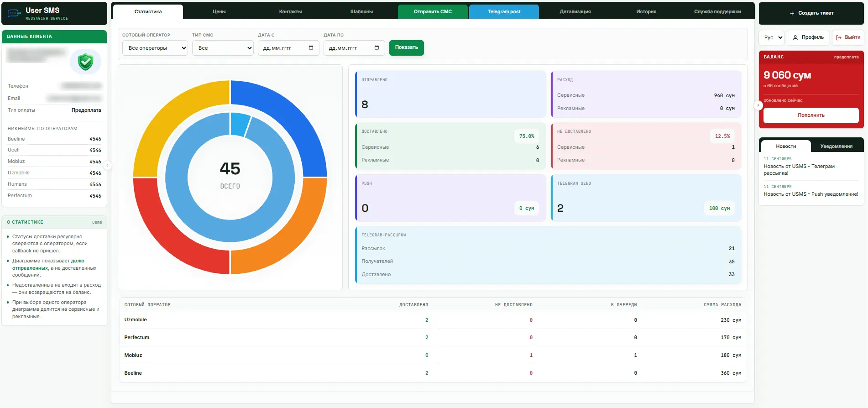
Task: Switch to the Цены tab
Action: coord(219,12)
